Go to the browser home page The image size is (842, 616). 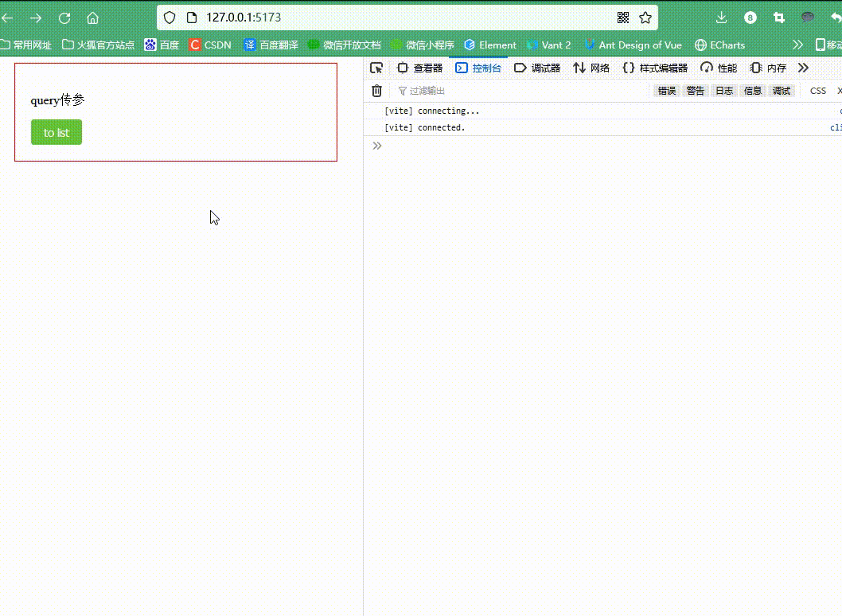92,18
